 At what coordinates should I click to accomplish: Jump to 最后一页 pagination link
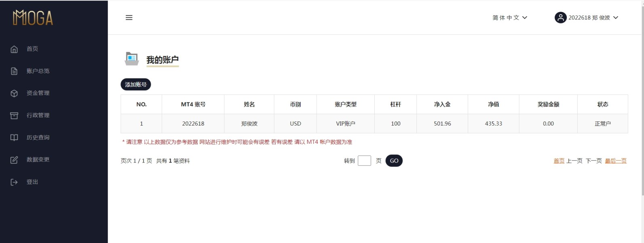[x=615, y=161]
